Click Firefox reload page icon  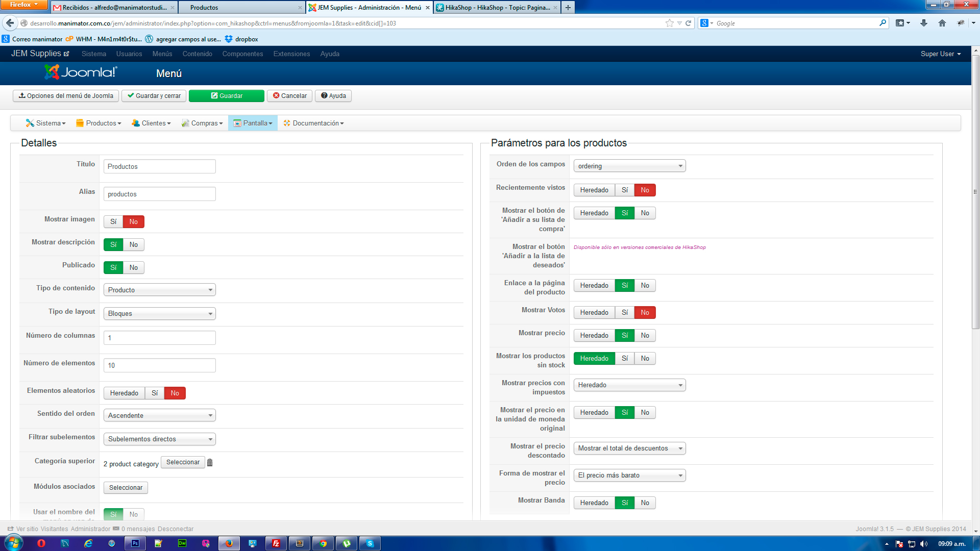click(688, 23)
